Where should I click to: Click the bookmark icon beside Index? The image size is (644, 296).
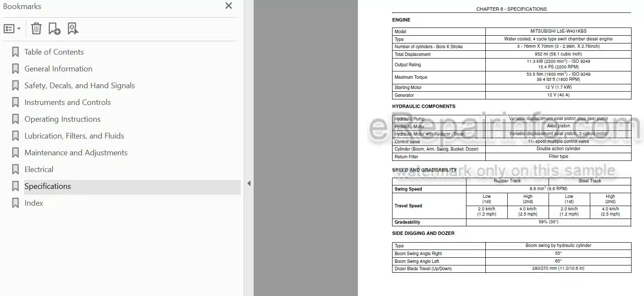point(15,203)
